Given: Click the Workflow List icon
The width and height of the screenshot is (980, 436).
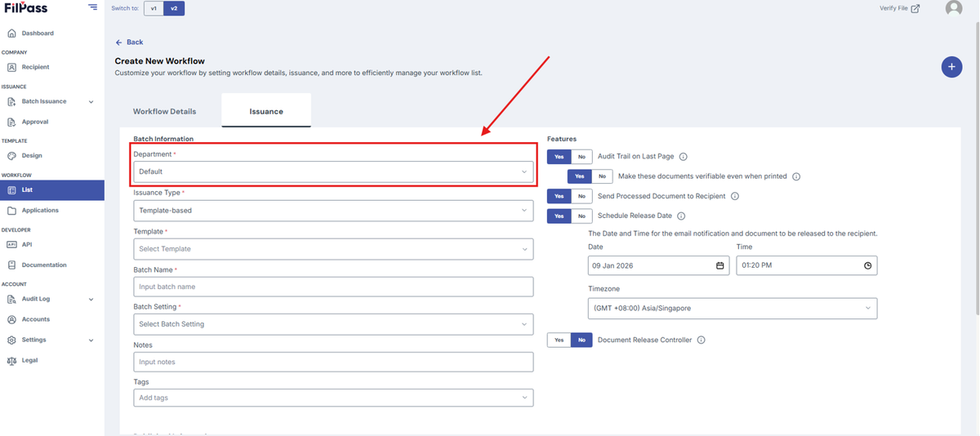Looking at the screenshot, I should click(x=11, y=190).
